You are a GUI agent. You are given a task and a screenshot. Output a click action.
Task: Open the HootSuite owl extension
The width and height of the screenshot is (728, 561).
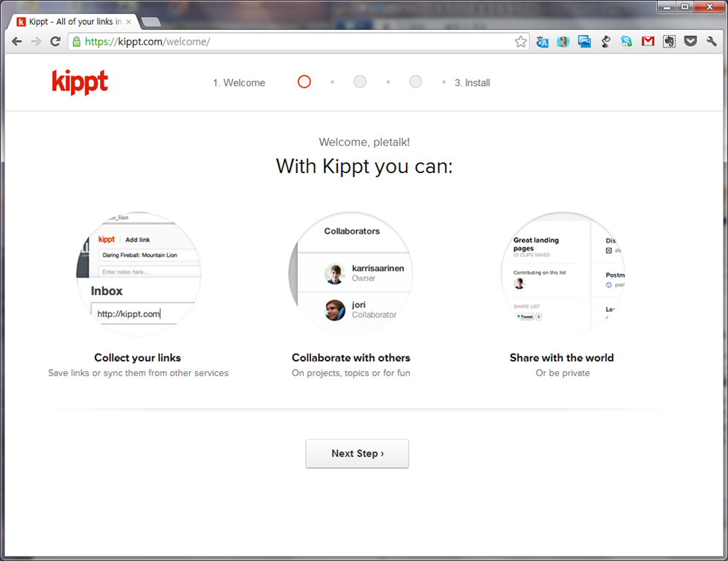pos(563,42)
